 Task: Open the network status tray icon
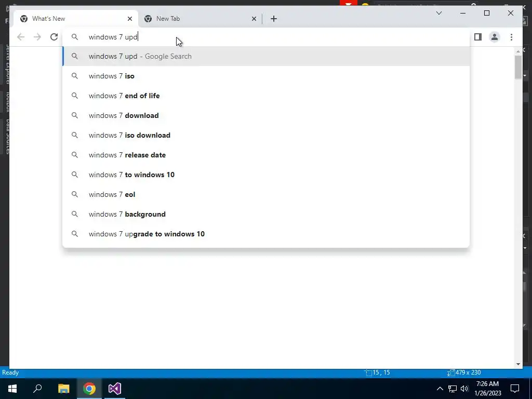coord(452,389)
